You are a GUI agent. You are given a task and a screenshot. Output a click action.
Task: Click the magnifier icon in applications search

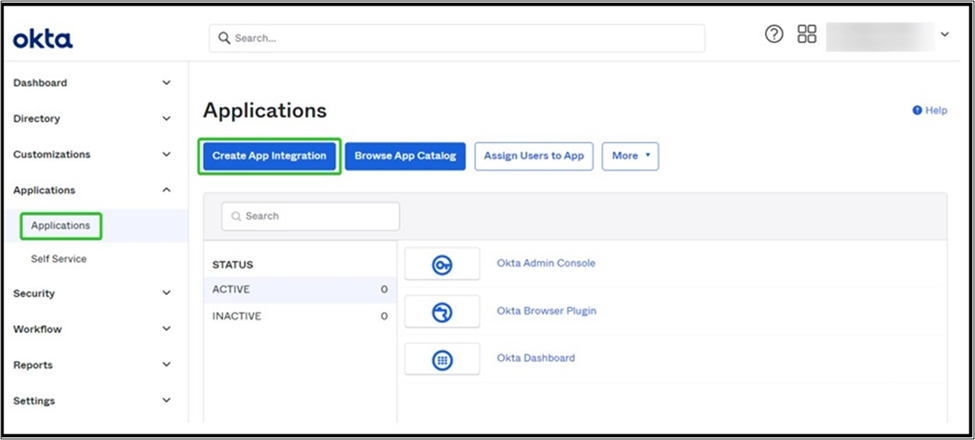coord(236,216)
